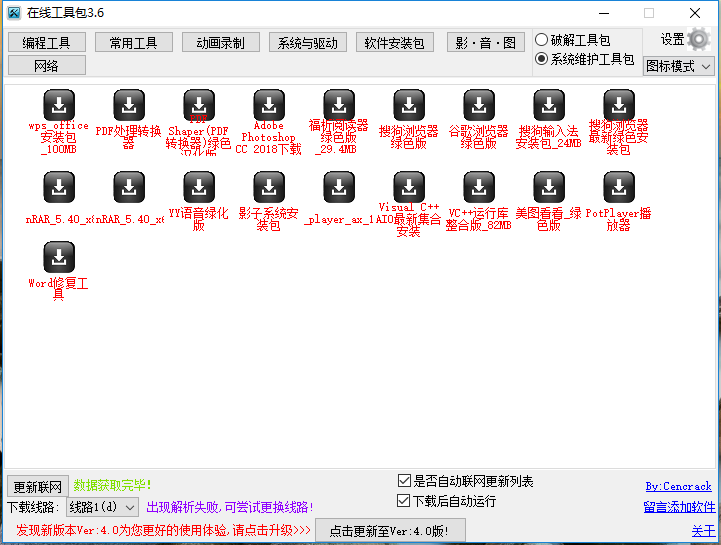This screenshot has width=721, height=545.
Task: Download PotPlayer播放器 item
Action: coord(619,187)
